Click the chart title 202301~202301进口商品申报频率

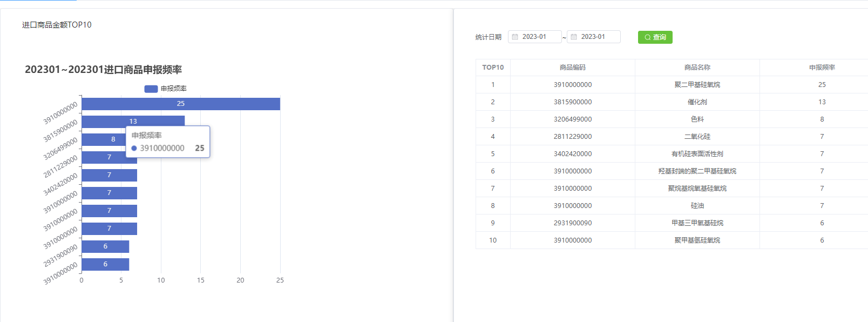[x=103, y=70]
